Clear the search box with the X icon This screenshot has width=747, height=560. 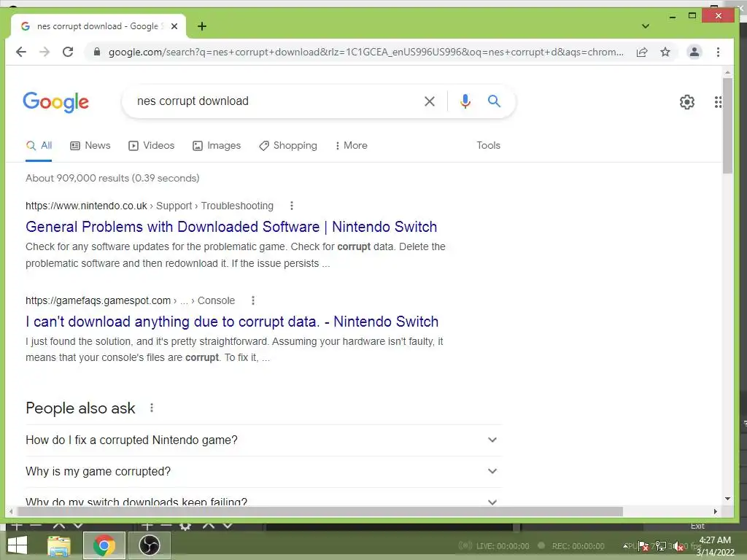429,101
